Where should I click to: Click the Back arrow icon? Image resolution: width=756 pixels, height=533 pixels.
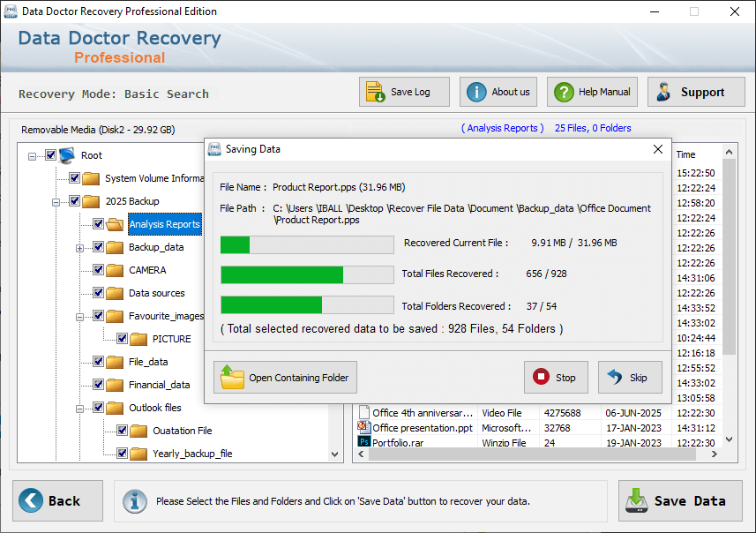[31, 500]
